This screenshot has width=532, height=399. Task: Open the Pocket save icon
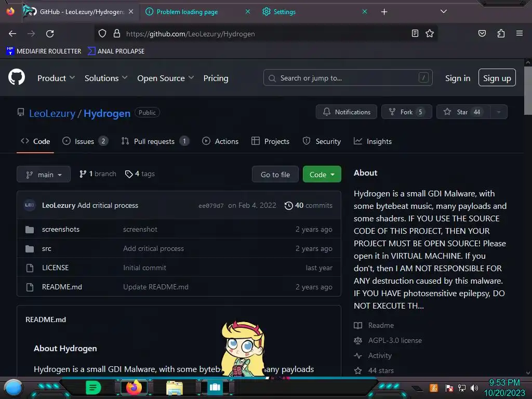pos(482,33)
